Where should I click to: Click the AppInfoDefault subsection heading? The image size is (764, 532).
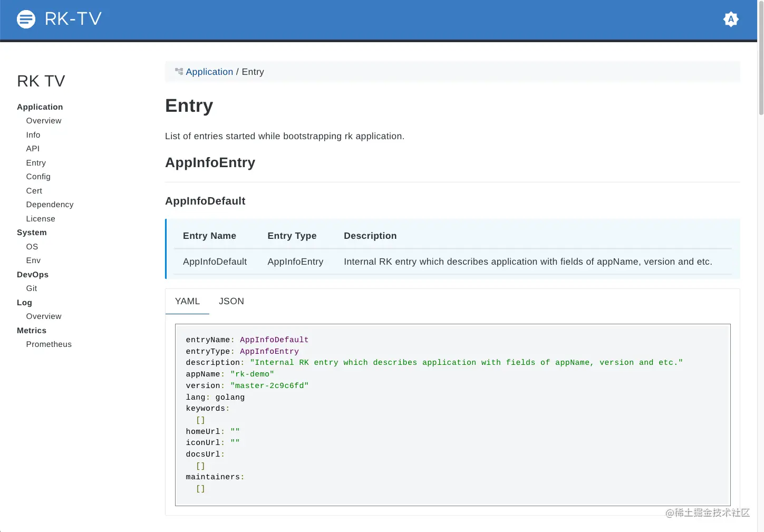pyautogui.click(x=205, y=201)
